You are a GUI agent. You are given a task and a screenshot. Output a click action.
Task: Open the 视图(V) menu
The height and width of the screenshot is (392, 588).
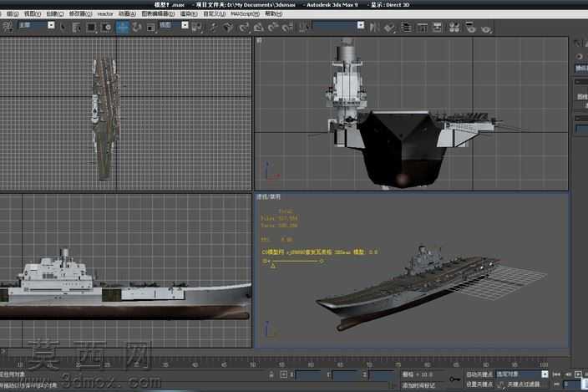(x=33, y=14)
